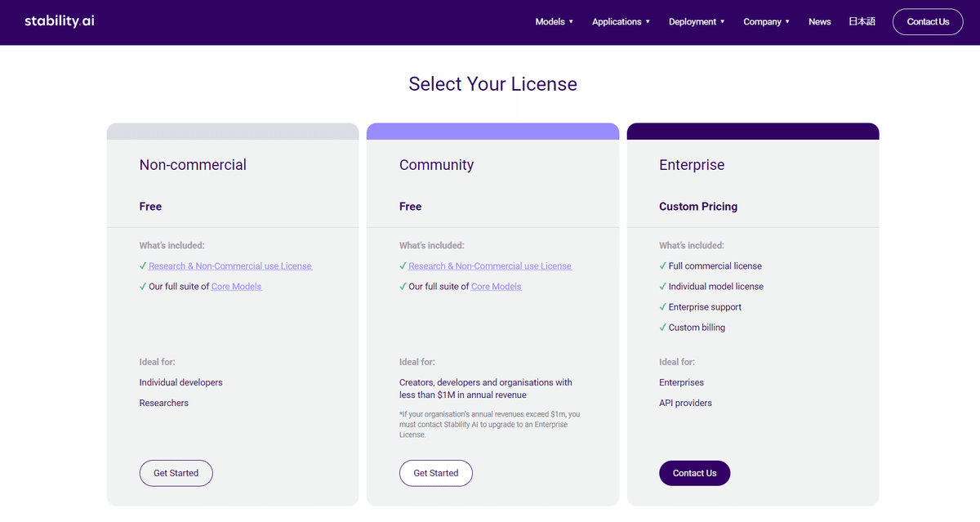Click the annual revenue footnote in Community card
This screenshot has width=980, height=522.
490,425
